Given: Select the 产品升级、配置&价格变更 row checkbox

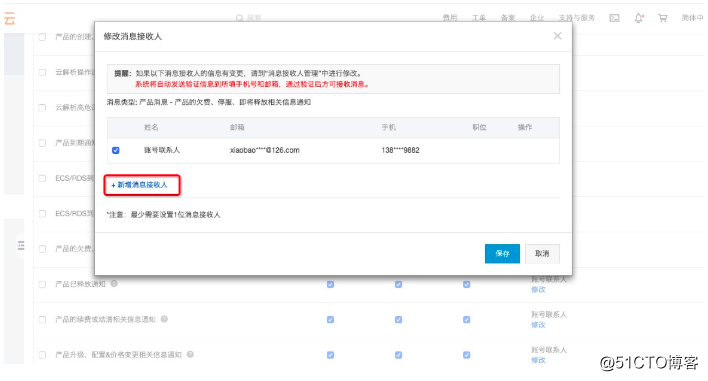Looking at the screenshot, I should 42,355.
